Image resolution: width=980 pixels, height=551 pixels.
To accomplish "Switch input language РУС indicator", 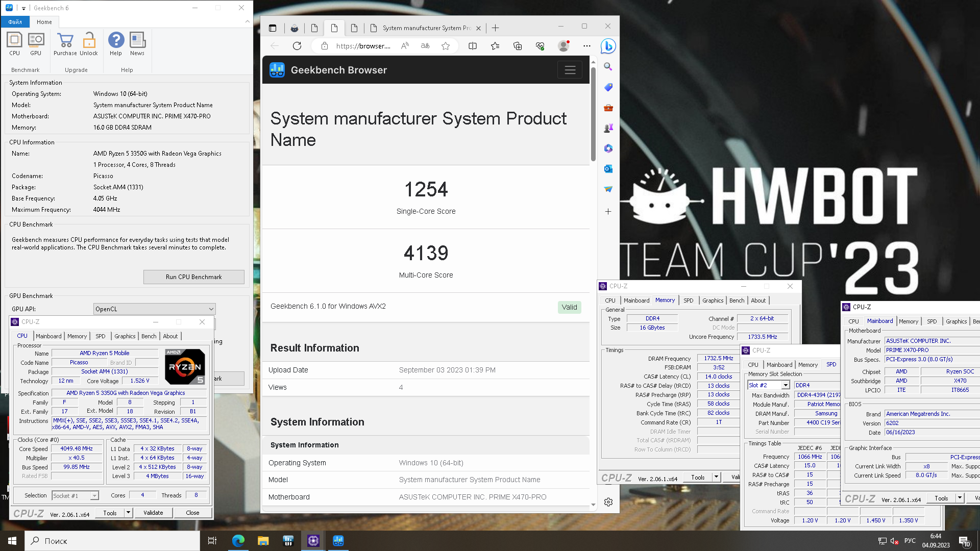I will [x=910, y=541].
